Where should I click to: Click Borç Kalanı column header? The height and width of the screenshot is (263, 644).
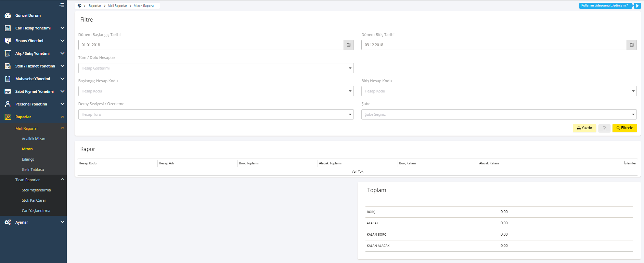click(x=408, y=163)
